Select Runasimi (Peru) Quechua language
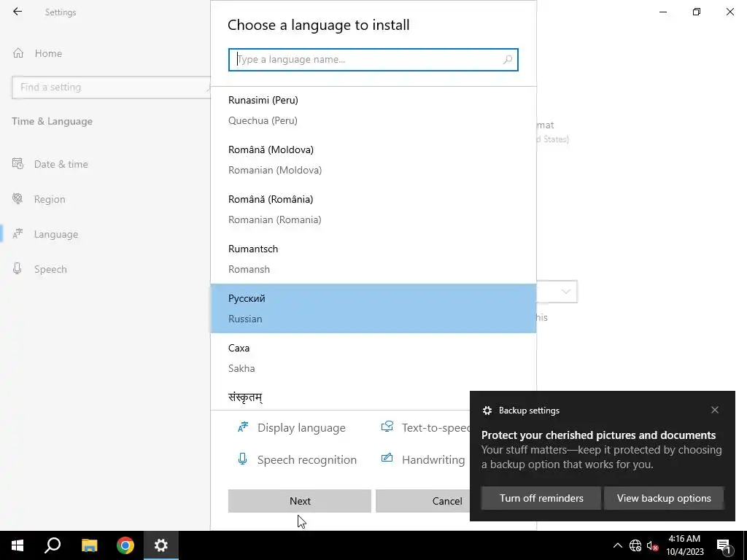 pos(373,111)
